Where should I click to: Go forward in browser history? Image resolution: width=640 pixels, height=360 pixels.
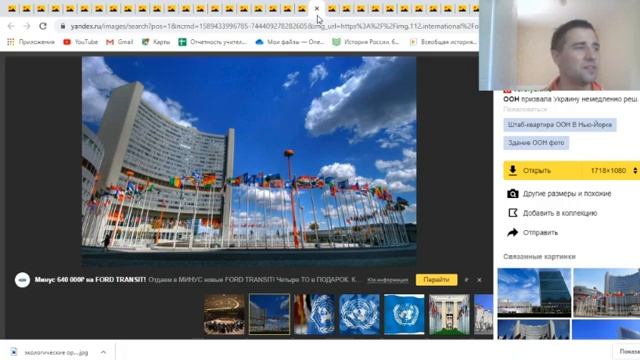(27, 26)
